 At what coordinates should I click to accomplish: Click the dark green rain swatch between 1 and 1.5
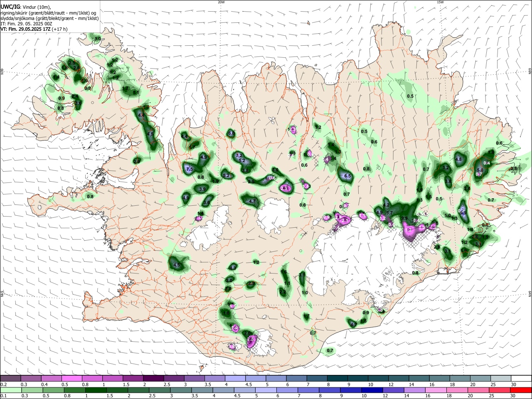pos(96,390)
